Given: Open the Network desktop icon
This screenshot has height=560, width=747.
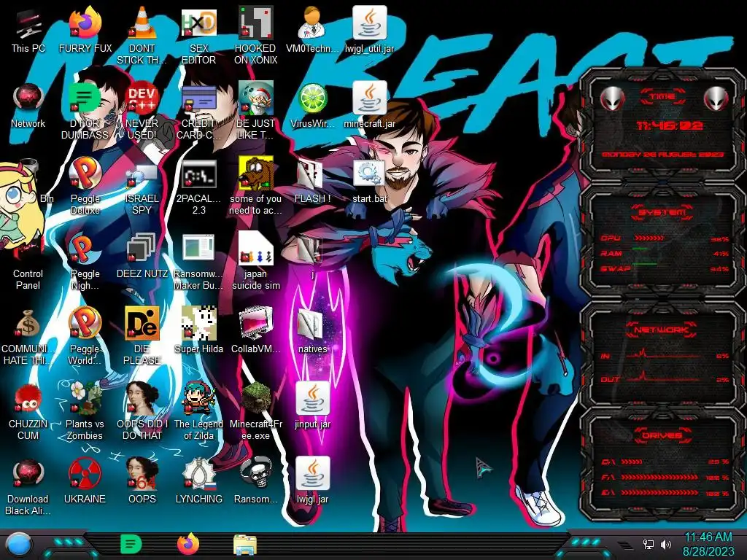Looking at the screenshot, I should coord(28,105).
